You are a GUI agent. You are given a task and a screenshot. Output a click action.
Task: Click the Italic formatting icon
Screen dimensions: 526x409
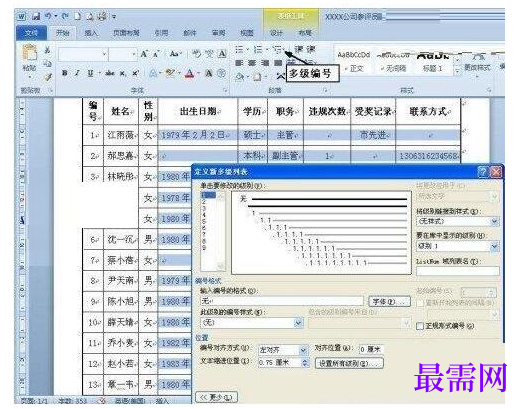click(77, 73)
